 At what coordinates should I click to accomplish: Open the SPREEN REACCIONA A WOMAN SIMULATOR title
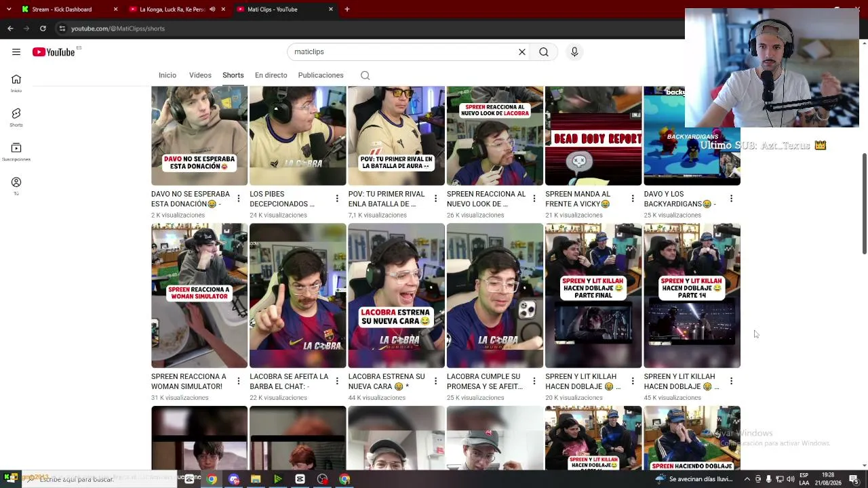tap(189, 382)
